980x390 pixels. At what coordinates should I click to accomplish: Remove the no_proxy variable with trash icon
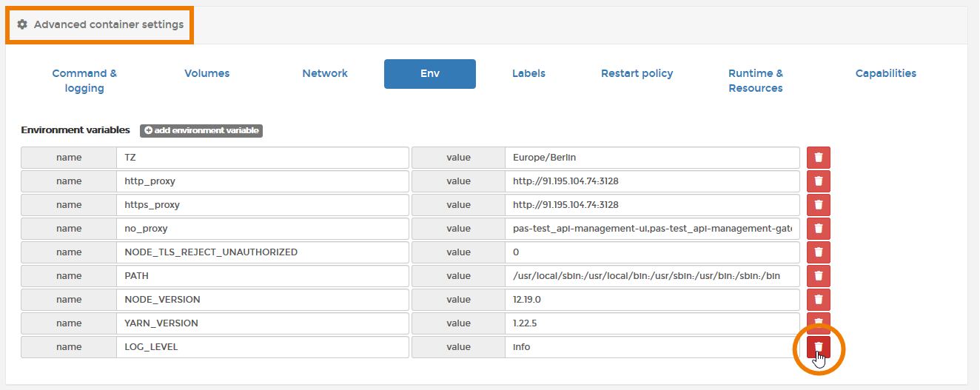point(818,229)
